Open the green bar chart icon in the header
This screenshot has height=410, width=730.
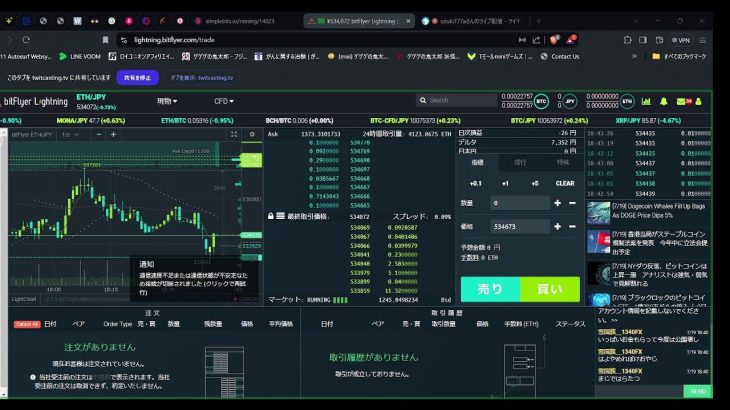[x=646, y=101]
